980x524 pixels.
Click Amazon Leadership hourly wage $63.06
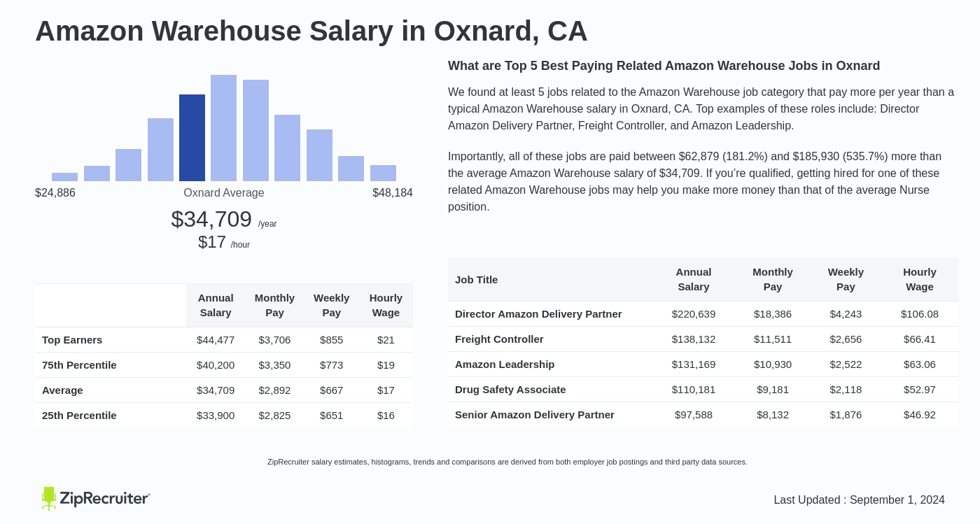920,364
